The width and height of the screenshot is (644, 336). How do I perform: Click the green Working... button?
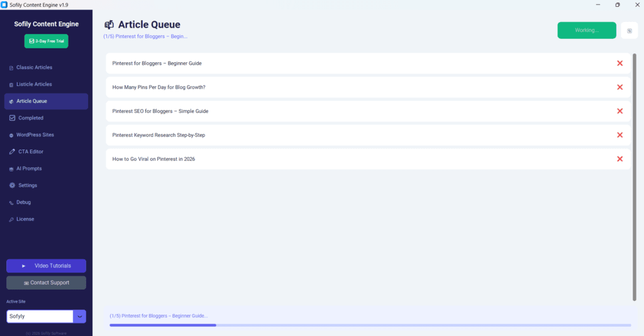(x=587, y=30)
